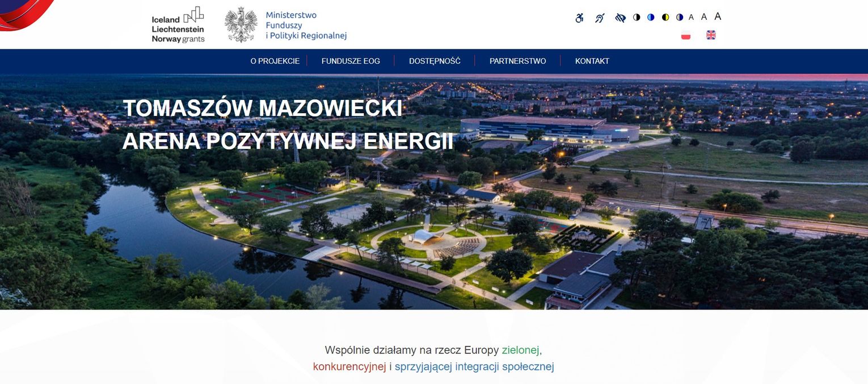Screen dimensions: 868x384
Task: Click the crossed-out eye visual impairment icon
Action: pos(620,18)
